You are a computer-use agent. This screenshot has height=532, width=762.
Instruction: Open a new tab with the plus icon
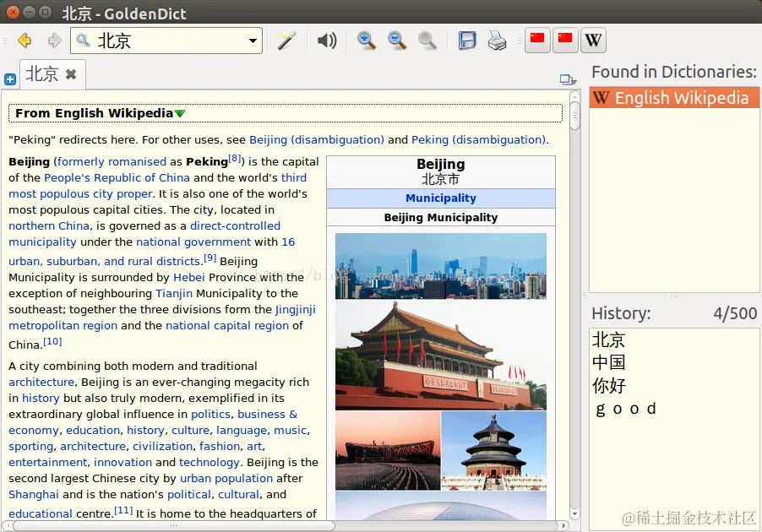(x=10, y=79)
